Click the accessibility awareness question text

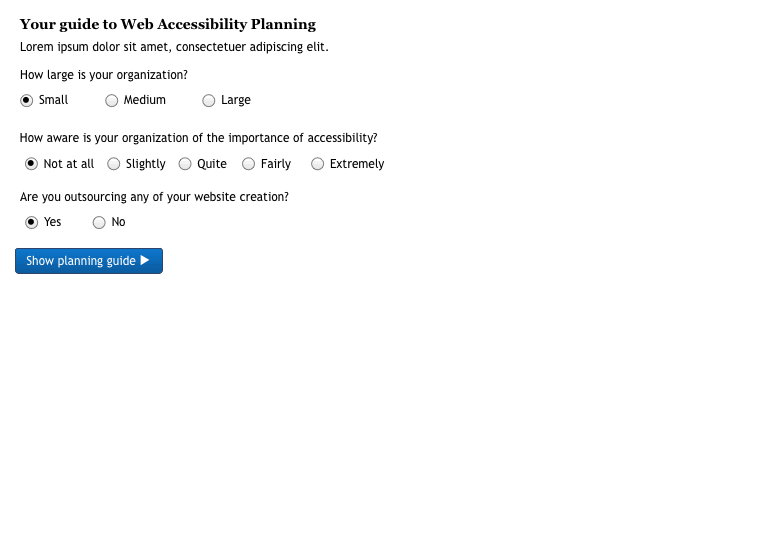[x=199, y=139]
